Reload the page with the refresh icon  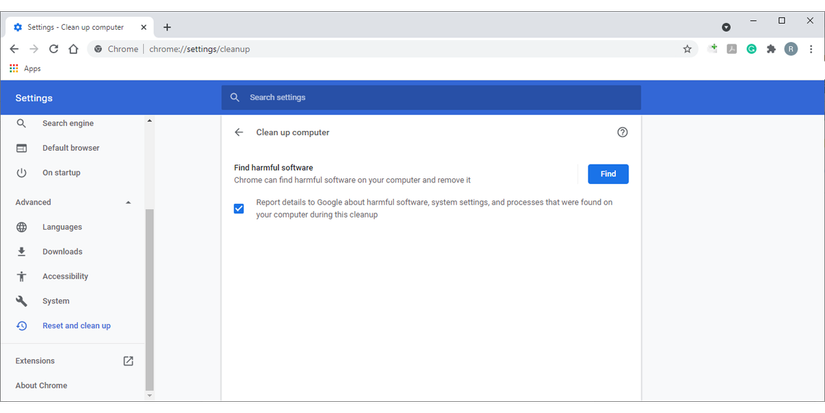point(53,49)
